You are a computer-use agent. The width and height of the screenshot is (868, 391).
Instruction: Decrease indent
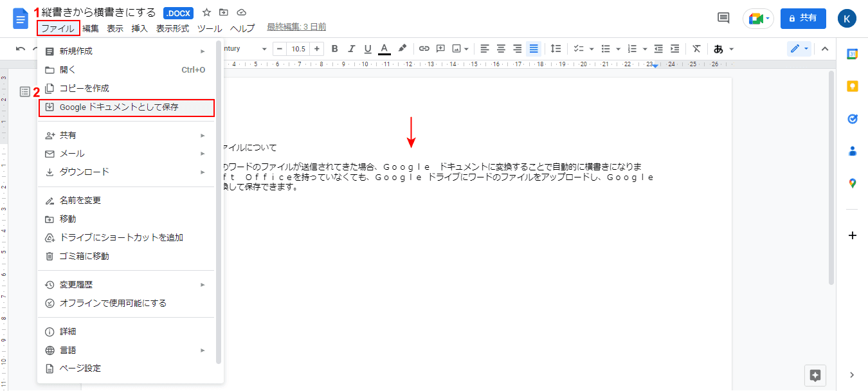click(658, 49)
